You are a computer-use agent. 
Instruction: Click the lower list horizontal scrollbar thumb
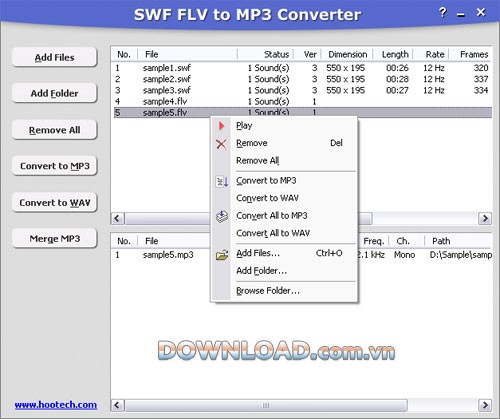[x=266, y=405]
